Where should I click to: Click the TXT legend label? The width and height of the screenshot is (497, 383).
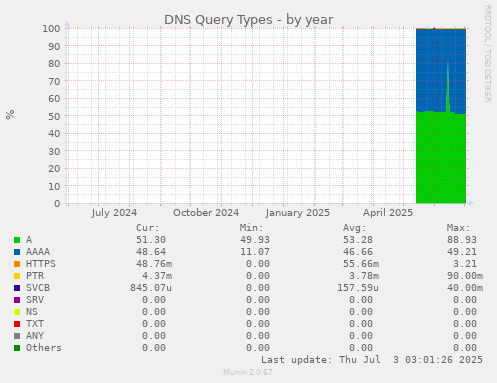coord(35,324)
